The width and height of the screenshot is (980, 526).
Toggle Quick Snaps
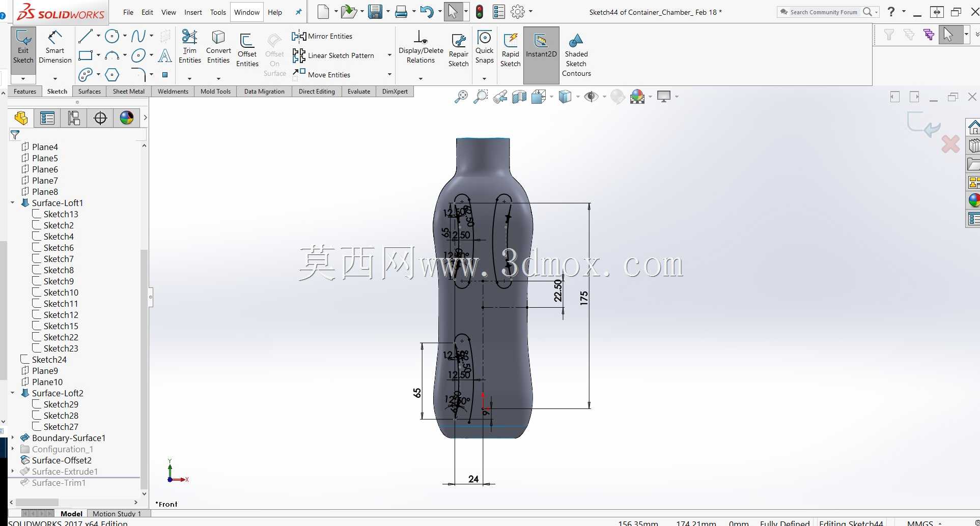pyautogui.click(x=485, y=47)
